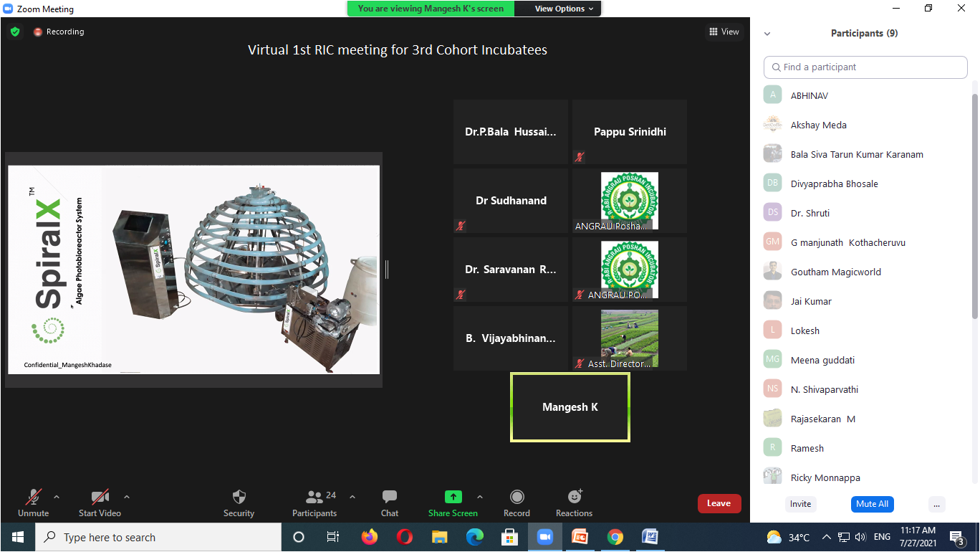Image resolution: width=980 pixels, height=552 pixels.
Task: Collapse the Participants panel chevron
Action: (x=767, y=34)
